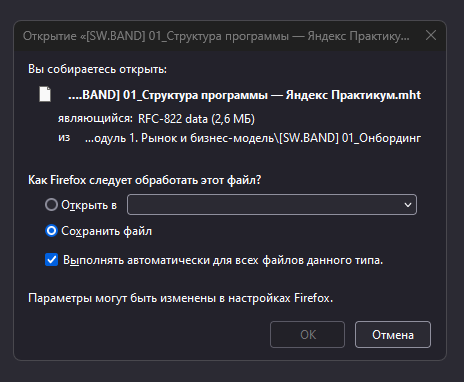The image size is (464, 382).
Task: Click the file name ending in 'Практикум.mht'
Action: pos(244,95)
